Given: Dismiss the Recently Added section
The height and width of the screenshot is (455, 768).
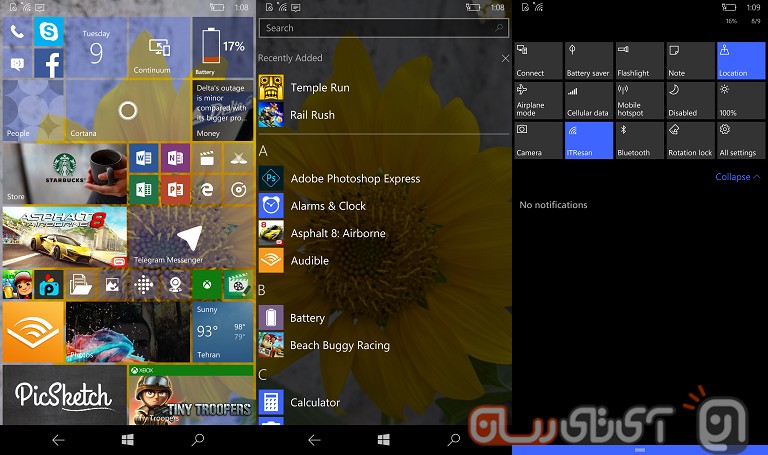Looking at the screenshot, I should click(x=504, y=59).
